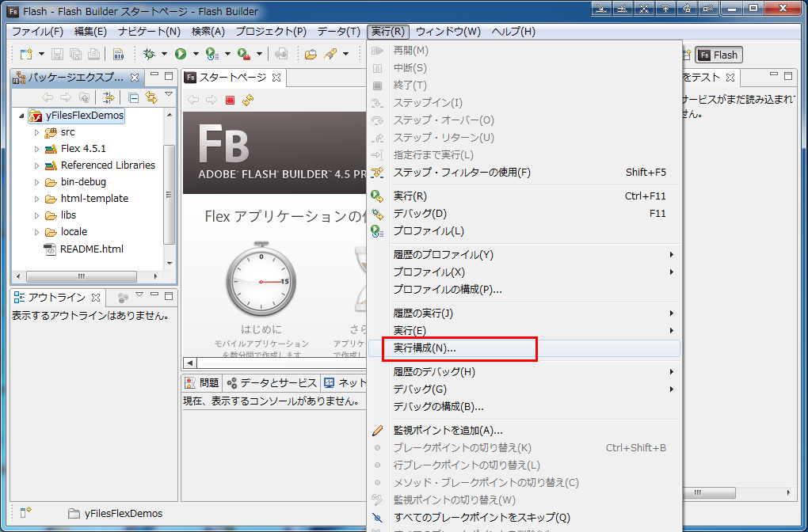Select the Flash perspective button

718,55
